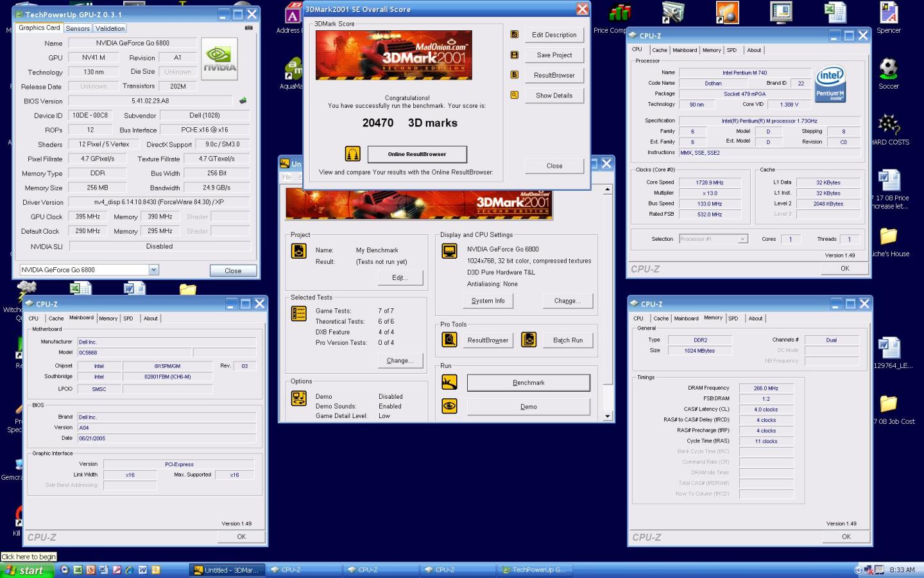Click the Word quick launch icon
This screenshot has width=924, height=578.
[142, 570]
